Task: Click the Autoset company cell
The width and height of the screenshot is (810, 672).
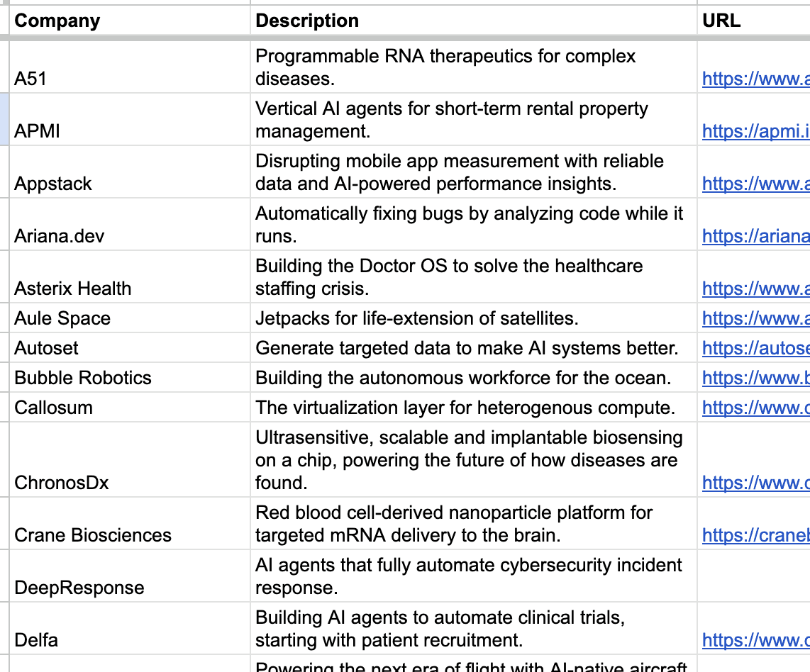Action: coord(130,348)
